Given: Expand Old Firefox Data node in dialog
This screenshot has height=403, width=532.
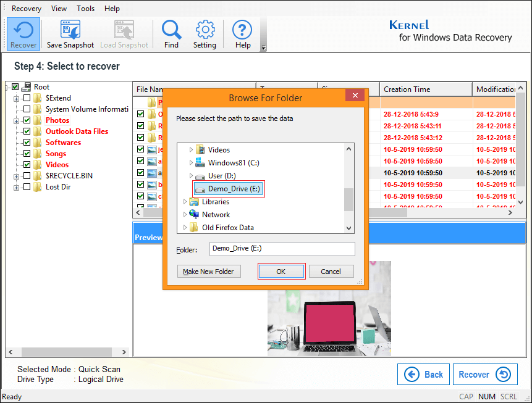Looking at the screenshot, I should (185, 228).
